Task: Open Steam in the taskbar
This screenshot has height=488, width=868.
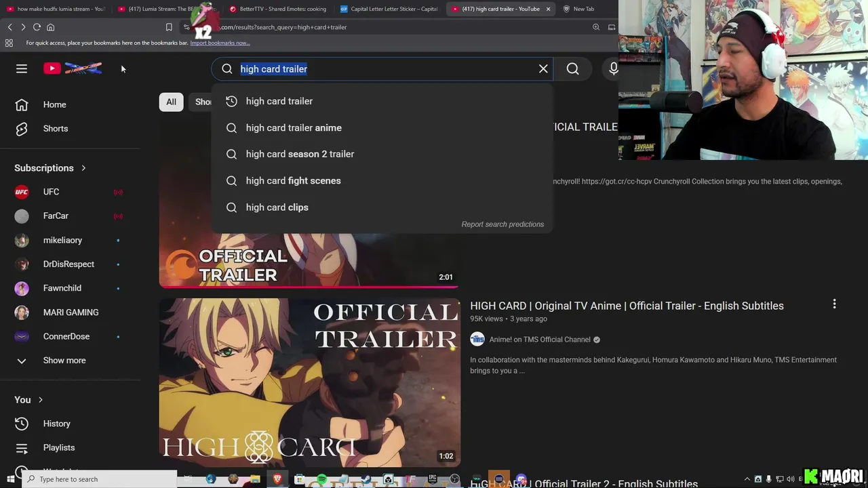Action: [366, 479]
